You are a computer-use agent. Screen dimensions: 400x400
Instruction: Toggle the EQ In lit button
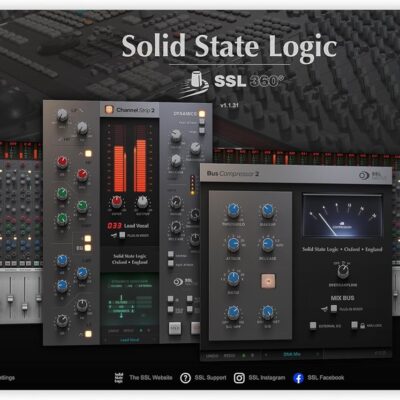tap(88, 248)
